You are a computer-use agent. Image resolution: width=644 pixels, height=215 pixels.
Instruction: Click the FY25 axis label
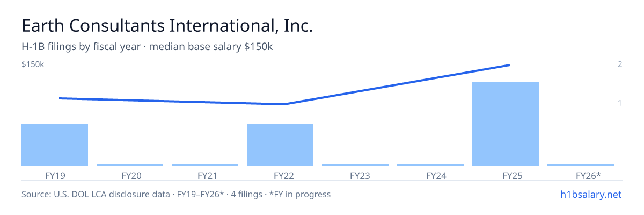506,175
